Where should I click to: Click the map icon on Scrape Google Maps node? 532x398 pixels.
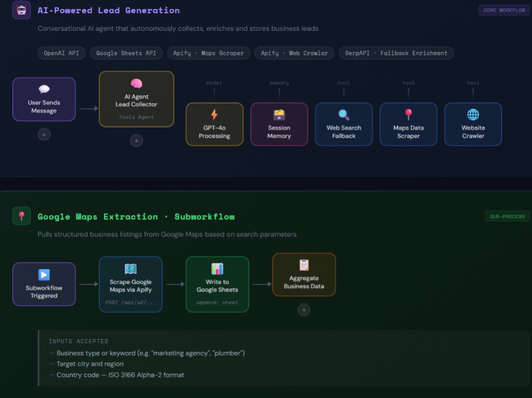click(x=131, y=269)
